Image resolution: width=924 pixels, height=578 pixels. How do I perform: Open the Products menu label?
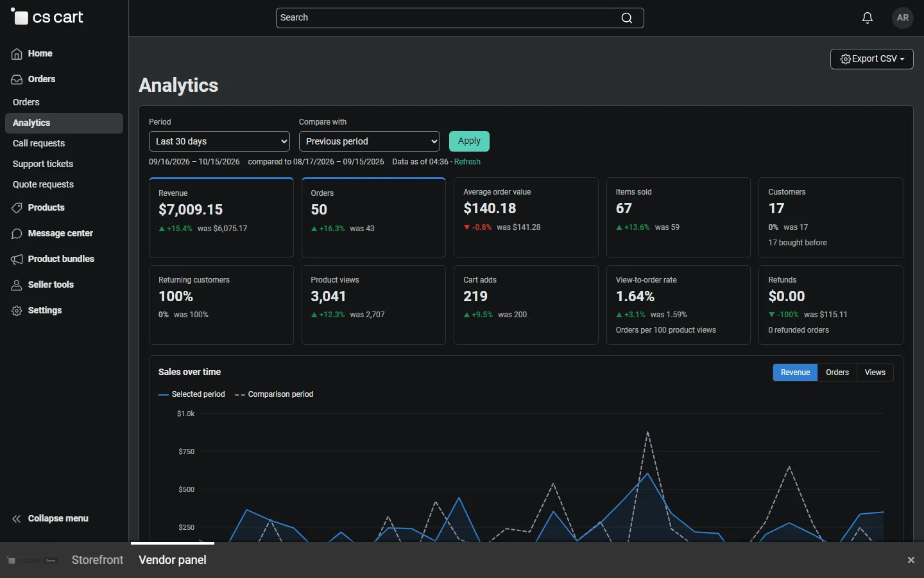pos(46,207)
